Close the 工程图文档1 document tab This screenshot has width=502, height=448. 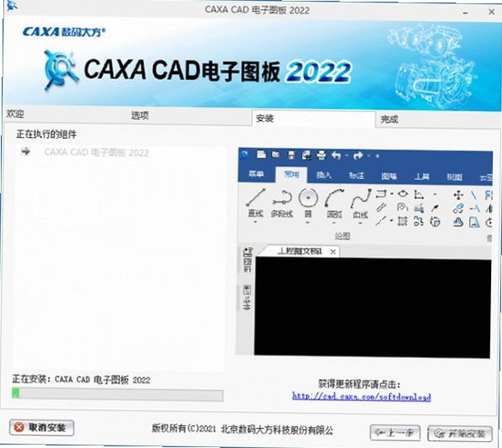point(333,252)
